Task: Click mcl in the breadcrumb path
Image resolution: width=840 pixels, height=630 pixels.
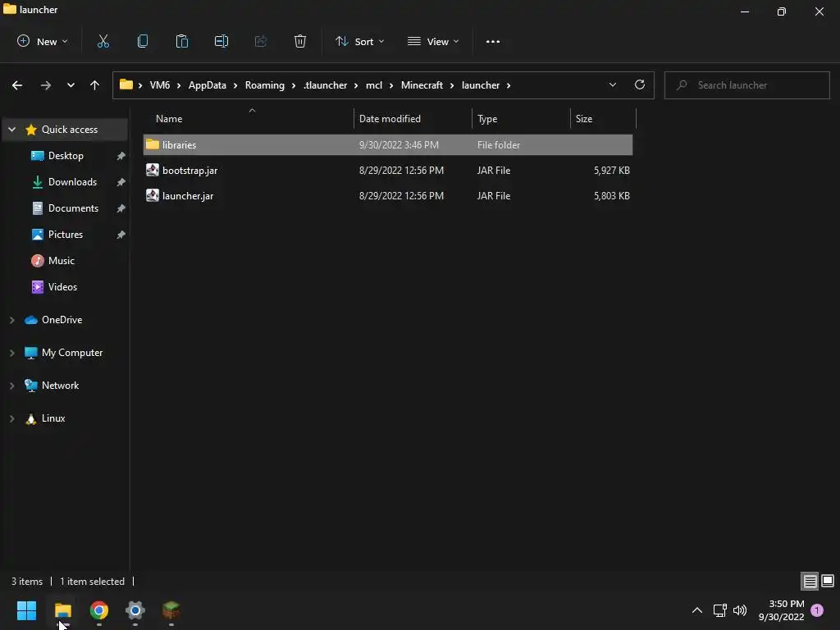Action: click(x=374, y=85)
